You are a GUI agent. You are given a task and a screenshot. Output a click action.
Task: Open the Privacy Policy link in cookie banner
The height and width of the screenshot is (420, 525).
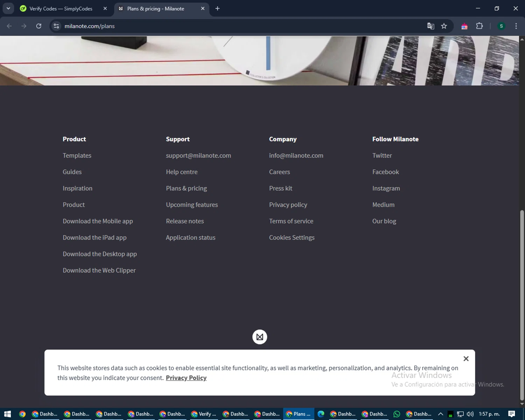coord(186,378)
